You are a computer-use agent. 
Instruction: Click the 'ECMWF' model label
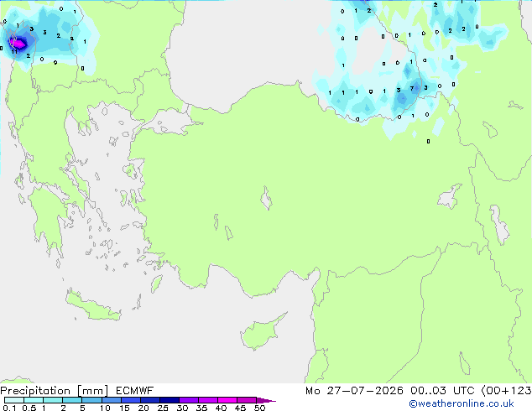point(135,391)
